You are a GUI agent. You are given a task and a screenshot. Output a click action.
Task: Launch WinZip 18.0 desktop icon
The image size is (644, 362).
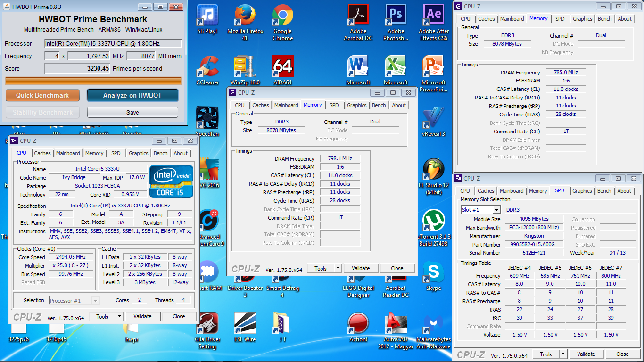(245, 71)
